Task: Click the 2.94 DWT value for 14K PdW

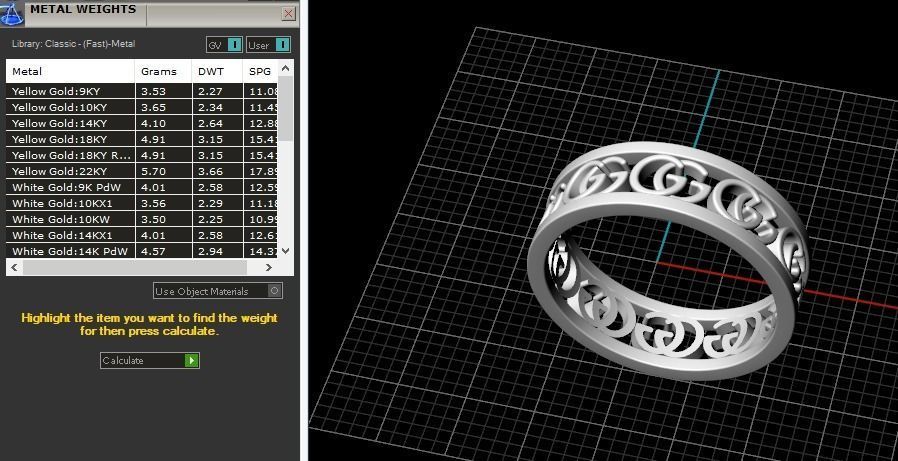Action: (210, 251)
